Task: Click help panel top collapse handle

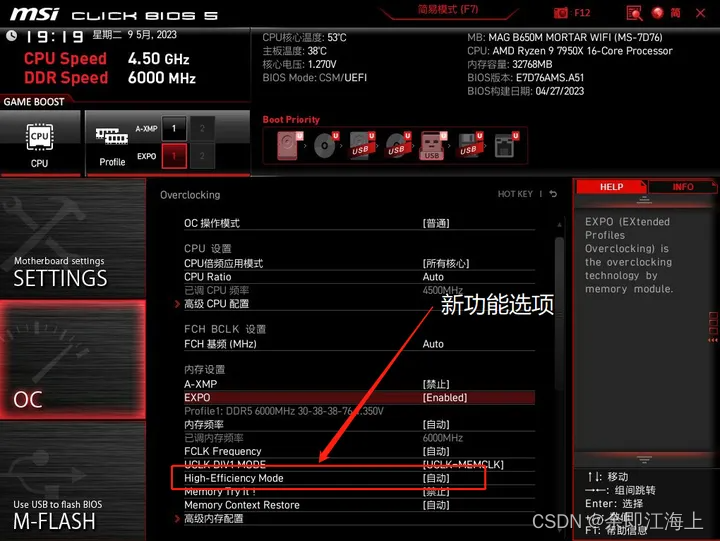Action: (x=644, y=199)
